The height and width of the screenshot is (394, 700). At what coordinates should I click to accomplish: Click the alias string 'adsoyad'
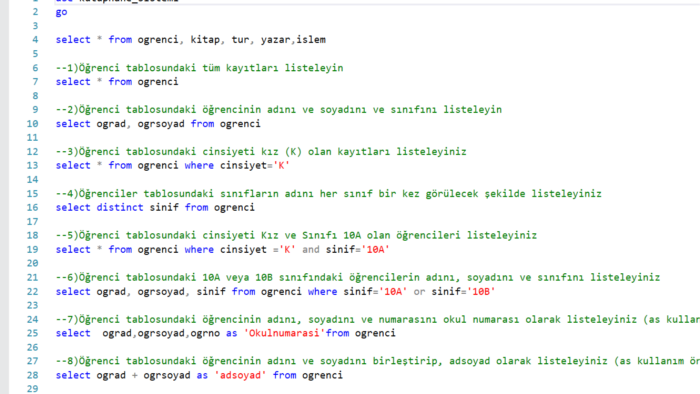(x=240, y=375)
